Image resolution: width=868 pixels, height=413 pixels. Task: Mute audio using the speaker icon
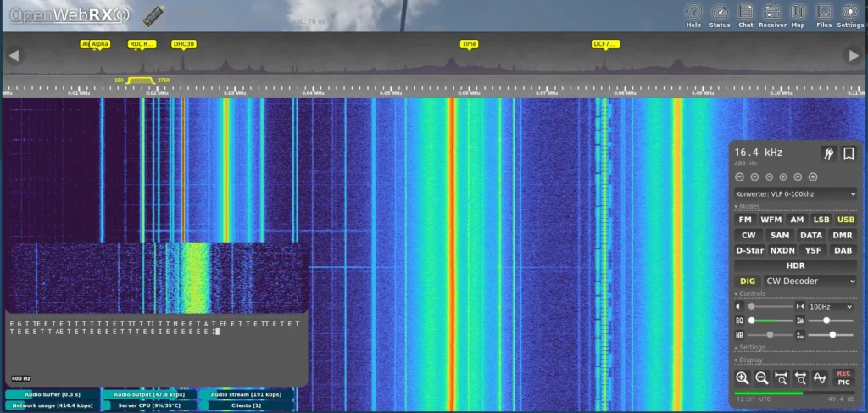[x=739, y=306]
